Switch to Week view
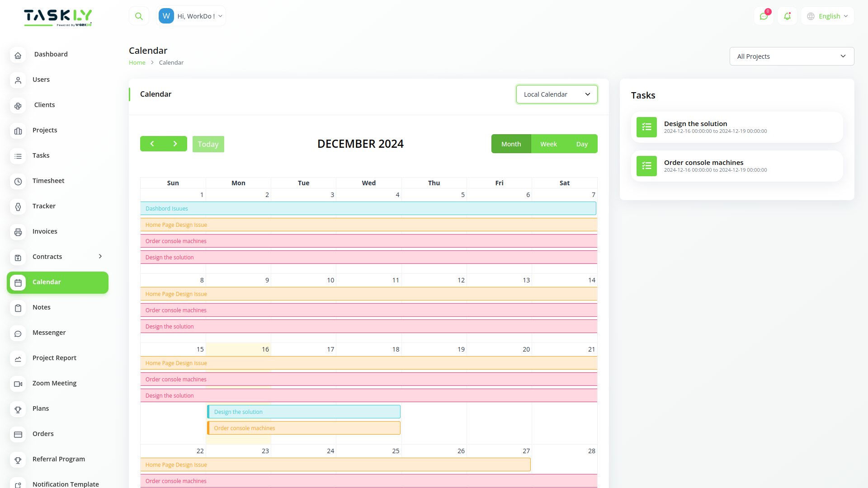Image resolution: width=868 pixels, height=488 pixels. coord(548,144)
